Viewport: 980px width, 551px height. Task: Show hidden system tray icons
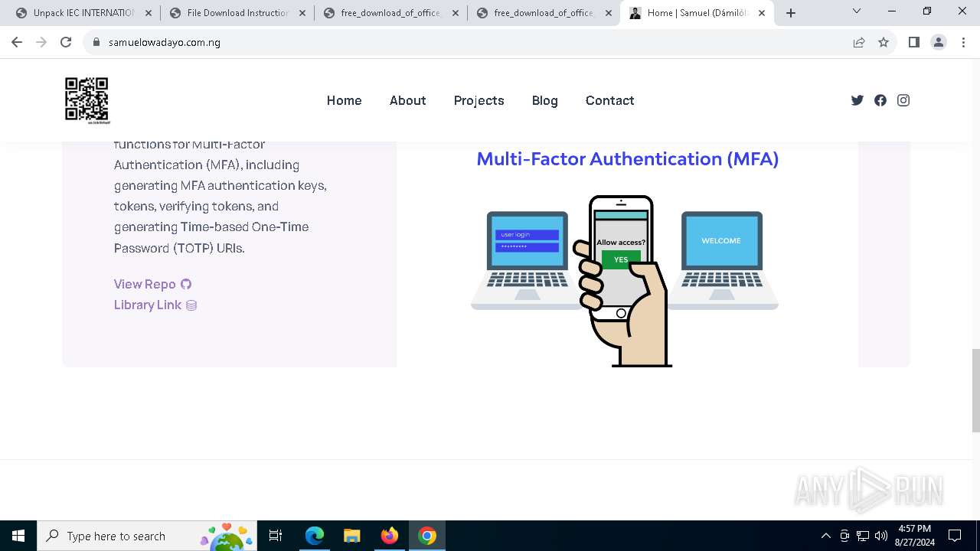tap(825, 536)
